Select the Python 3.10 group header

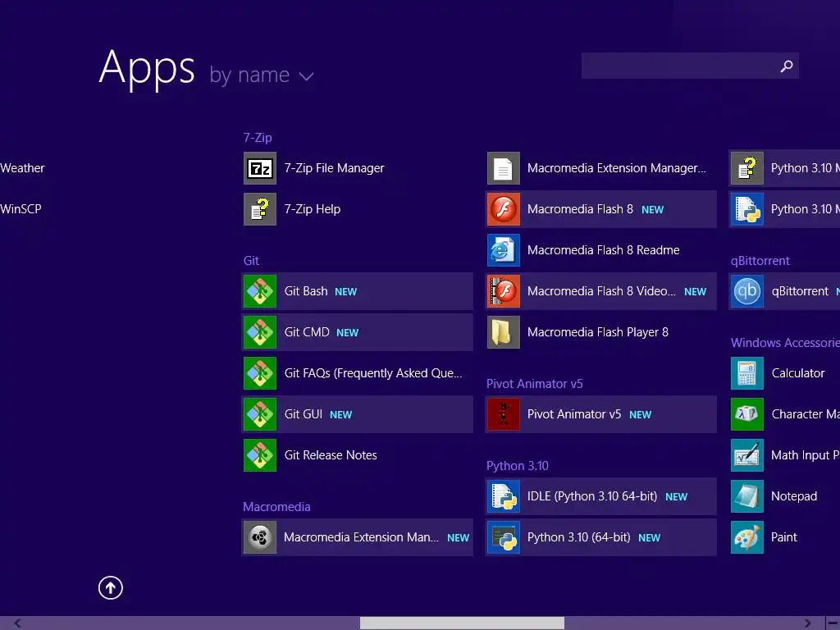click(517, 466)
